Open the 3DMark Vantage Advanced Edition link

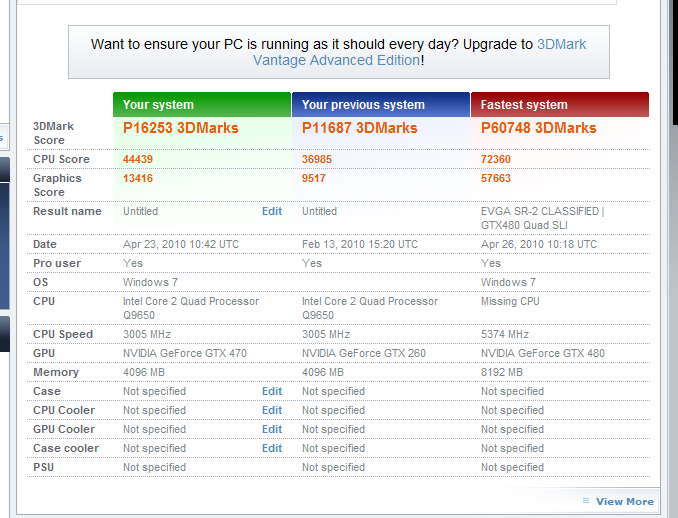pos(419,52)
